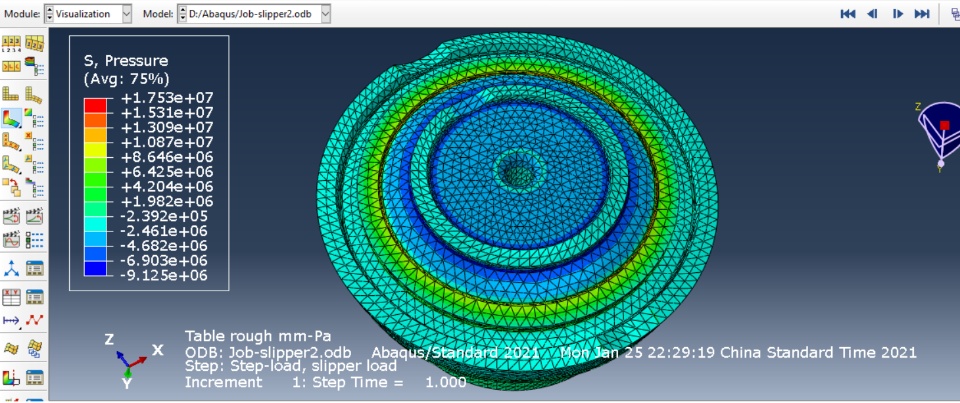Click the Increment 1: Step Time annotation

[326, 382]
